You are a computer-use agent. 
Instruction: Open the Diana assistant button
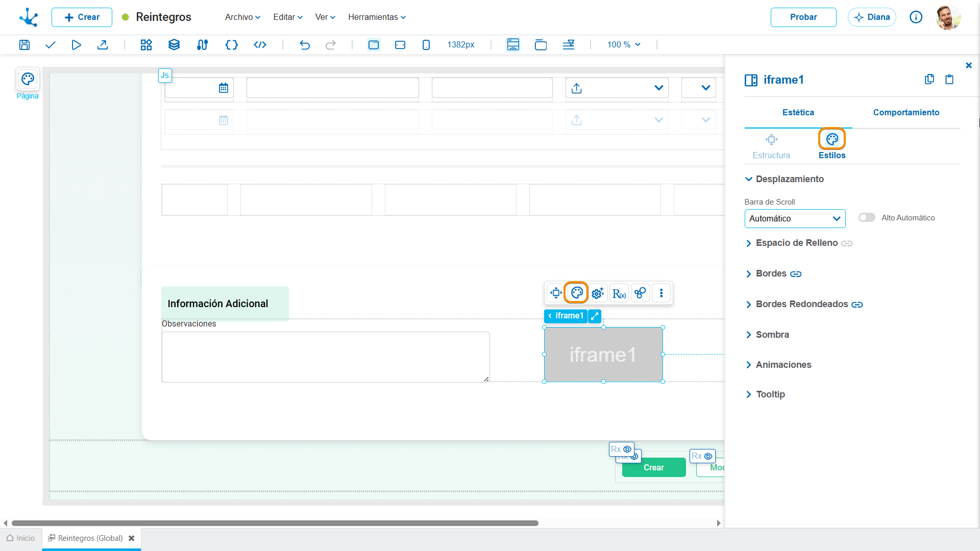872,17
